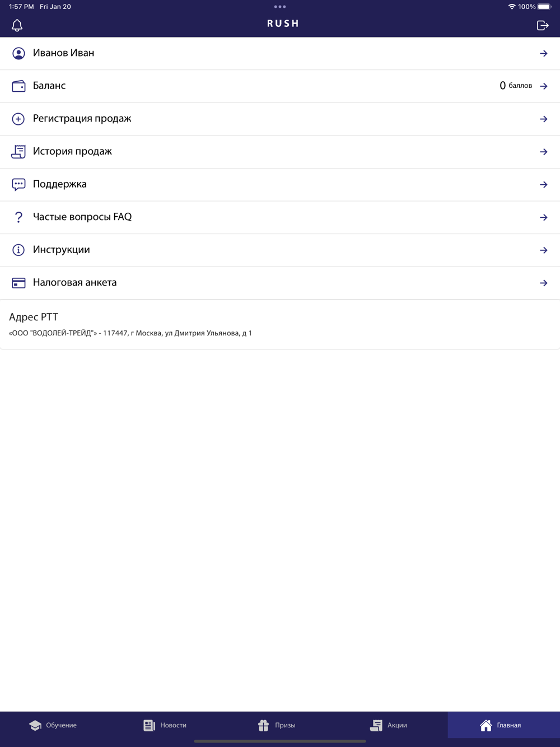Screen dimensions: 560x747
Task: Select the Акции tab
Action: tap(389, 725)
